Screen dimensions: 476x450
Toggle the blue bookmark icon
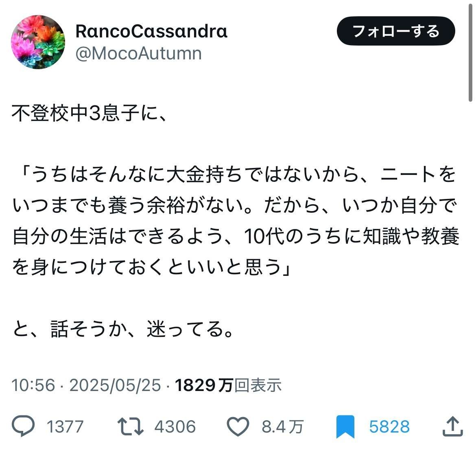345,427
